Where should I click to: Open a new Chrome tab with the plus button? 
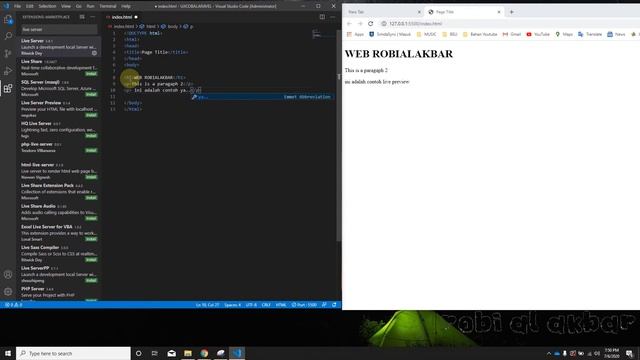[511, 12]
